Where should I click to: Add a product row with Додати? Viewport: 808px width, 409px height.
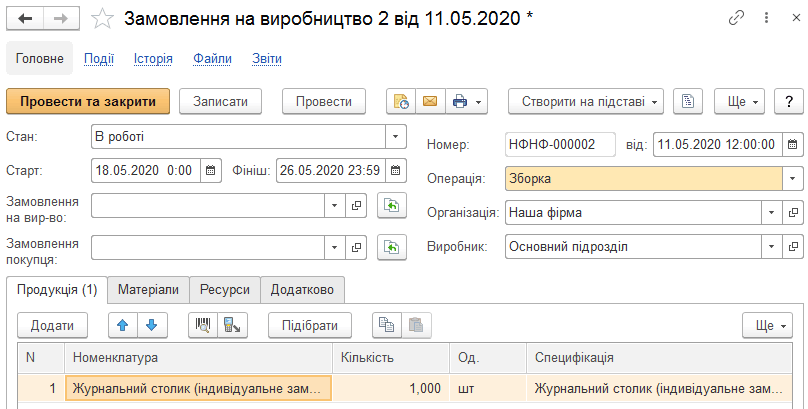pos(52,325)
